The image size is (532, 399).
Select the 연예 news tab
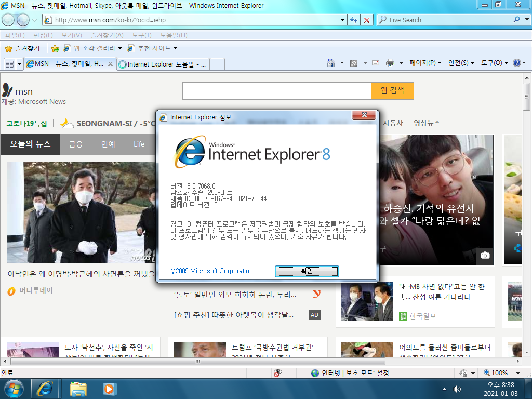click(x=108, y=144)
